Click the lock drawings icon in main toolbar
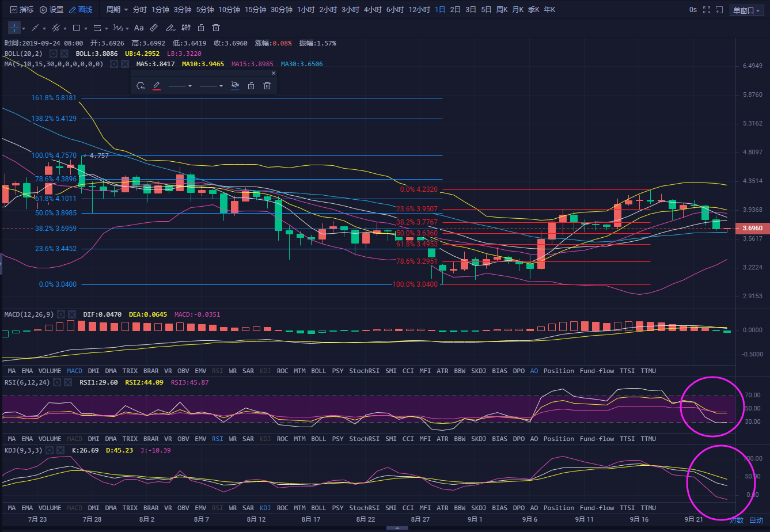 pos(201,28)
